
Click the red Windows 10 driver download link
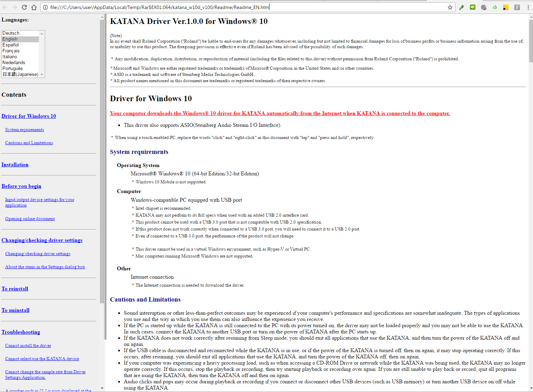(280, 113)
